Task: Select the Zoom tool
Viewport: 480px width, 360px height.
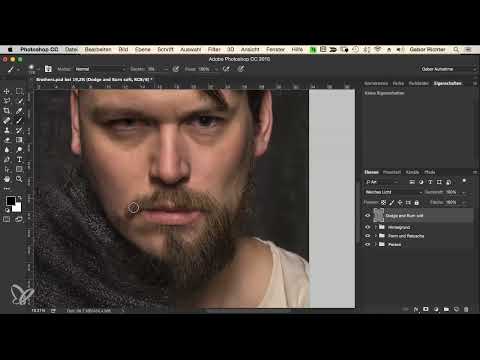Action: (x=19, y=179)
